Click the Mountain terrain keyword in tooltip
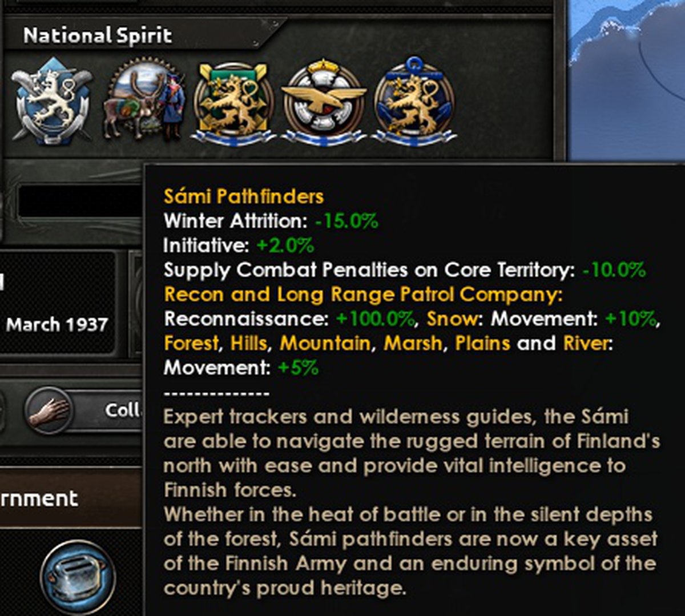This screenshot has height=616, width=685. coord(325,343)
